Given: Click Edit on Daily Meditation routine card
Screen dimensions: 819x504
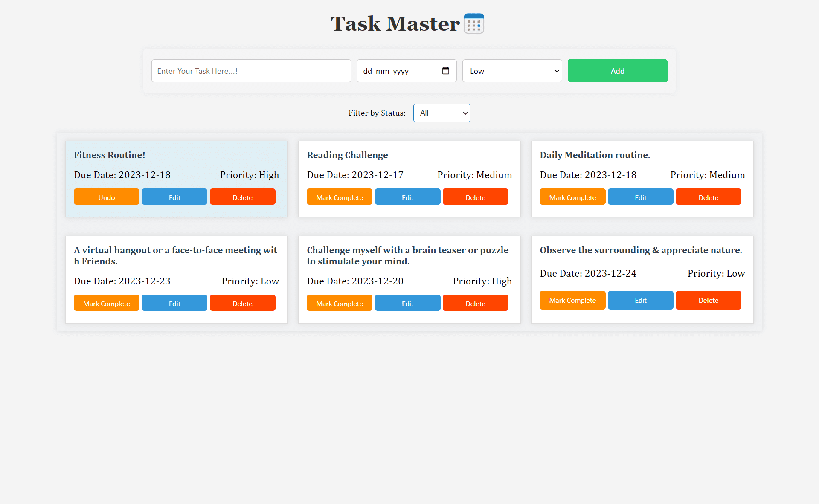Looking at the screenshot, I should (x=641, y=197).
